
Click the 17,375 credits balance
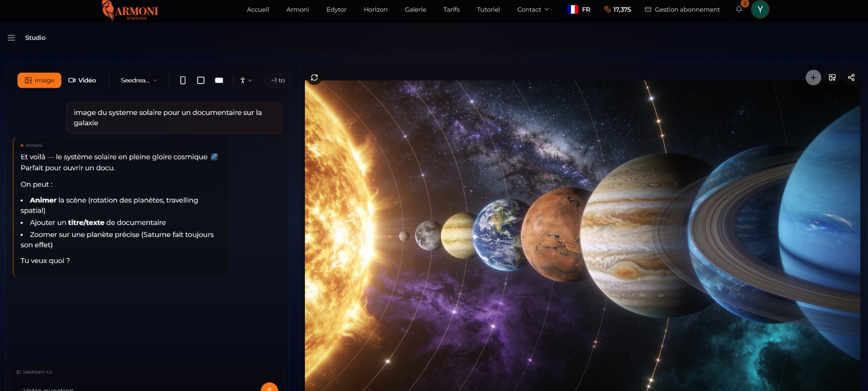pos(622,9)
